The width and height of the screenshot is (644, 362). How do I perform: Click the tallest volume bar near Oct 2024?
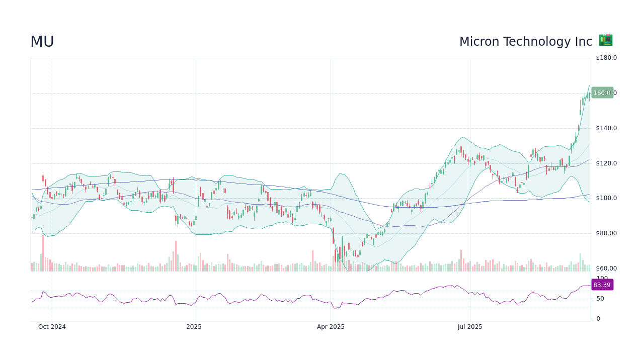pos(43,254)
